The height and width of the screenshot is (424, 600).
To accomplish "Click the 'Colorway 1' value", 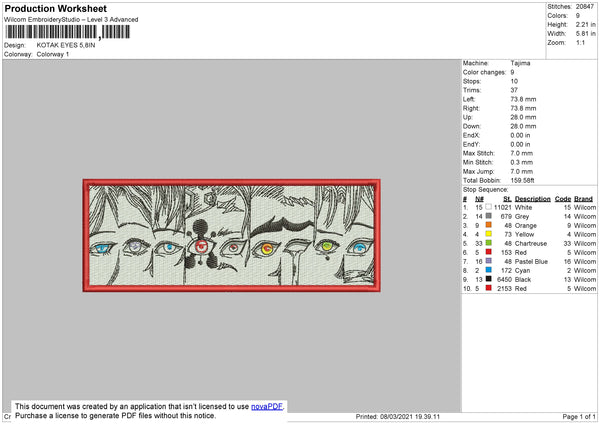I will (53, 54).
